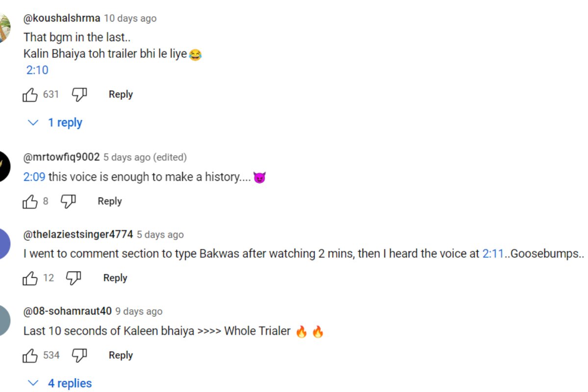Like @mrtowfiq9002's comment
This screenshot has height=392, width=588.
click(x=30, y=201)
